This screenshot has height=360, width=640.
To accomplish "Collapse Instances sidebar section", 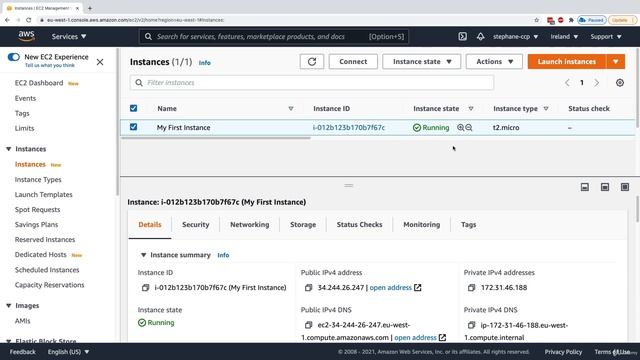I will tap(9, 149).
